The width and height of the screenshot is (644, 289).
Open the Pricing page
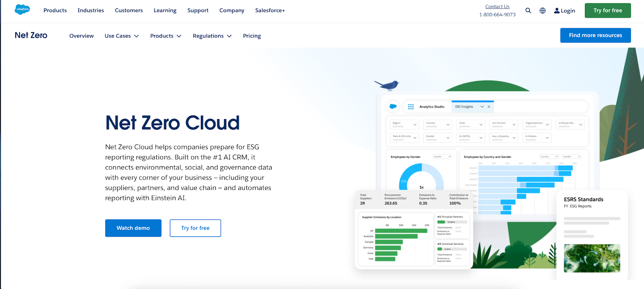point(252,36)
